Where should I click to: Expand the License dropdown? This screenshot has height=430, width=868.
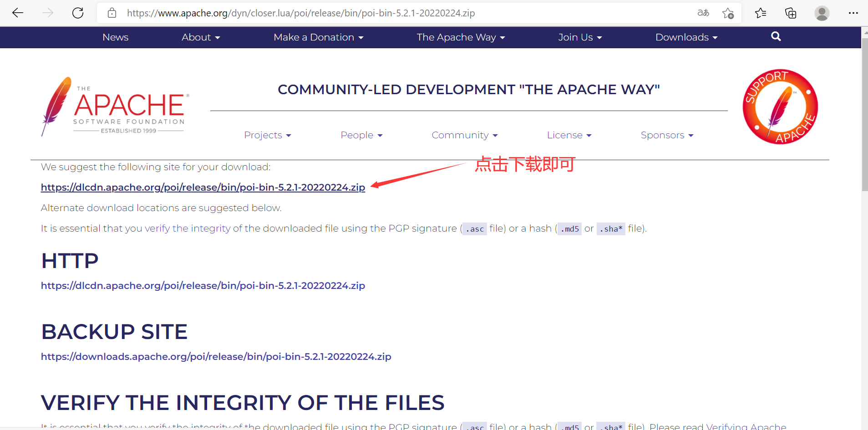[569, 135]
